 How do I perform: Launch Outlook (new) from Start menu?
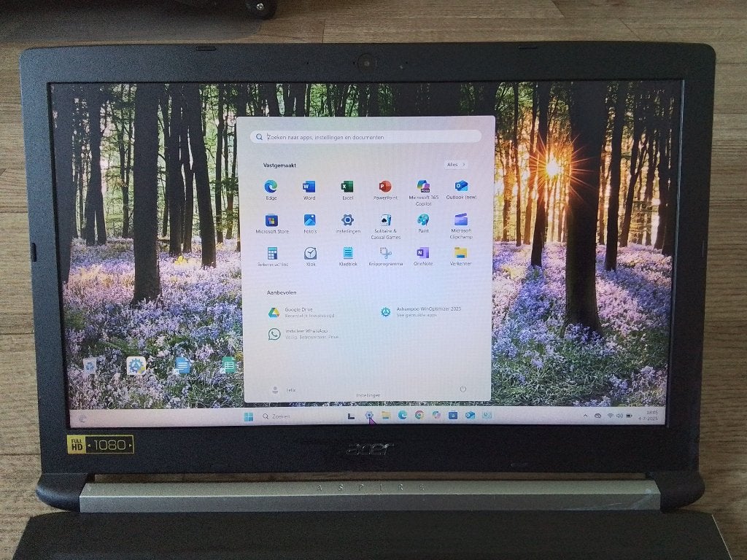tap(461, 190)
